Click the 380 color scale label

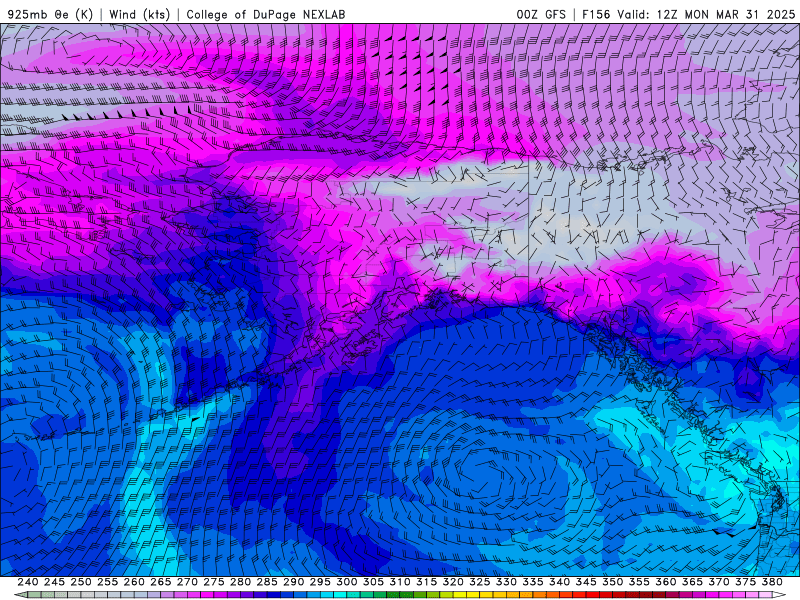(x=772, y=582)
